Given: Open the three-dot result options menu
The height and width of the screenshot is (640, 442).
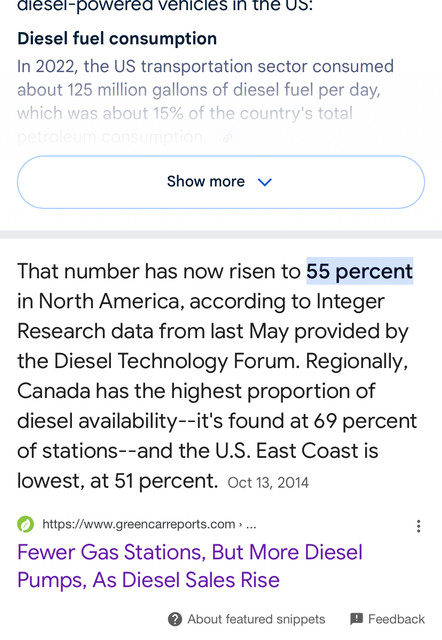Looking at the screenshot, I should pos(418,526).
